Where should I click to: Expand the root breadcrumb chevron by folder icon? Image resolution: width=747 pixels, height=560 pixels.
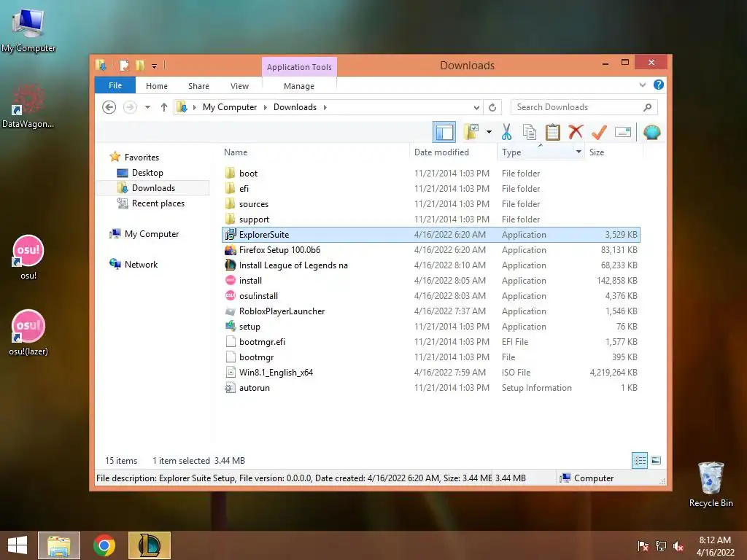coord(194,107)
